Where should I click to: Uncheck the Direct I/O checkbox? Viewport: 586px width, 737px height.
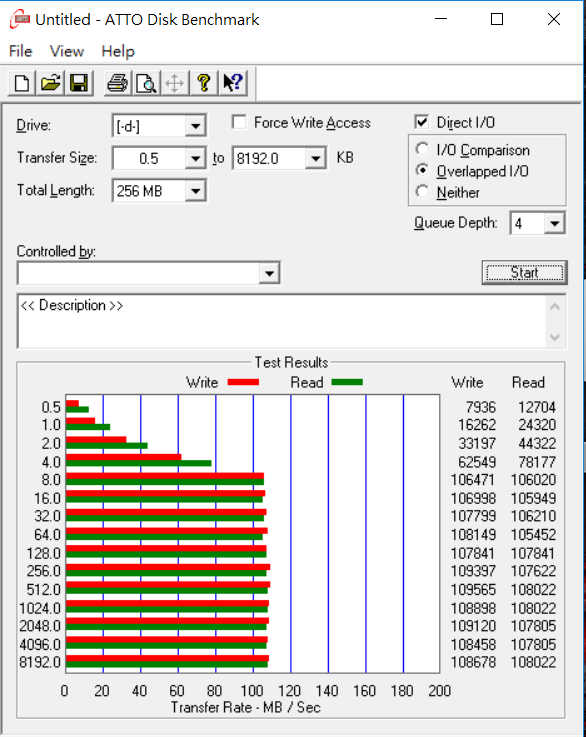(422, 122)
